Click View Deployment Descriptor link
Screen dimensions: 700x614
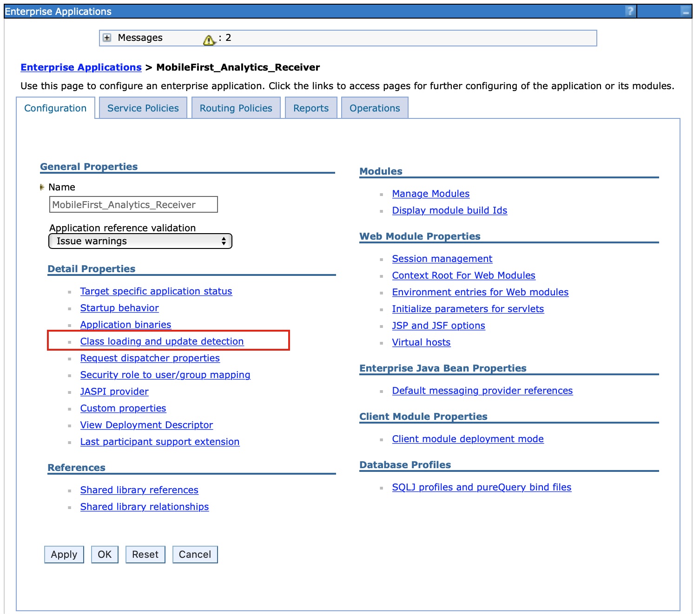point(146,425)
